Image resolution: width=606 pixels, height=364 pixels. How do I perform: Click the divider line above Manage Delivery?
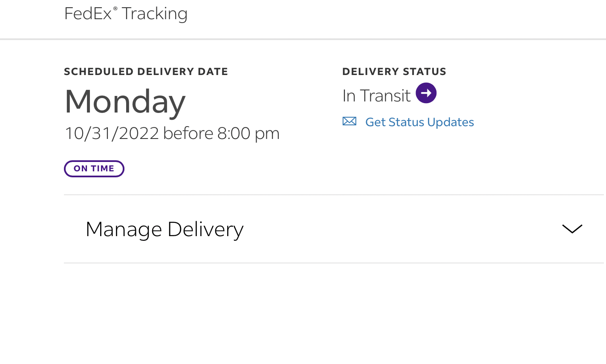tap(332, 195)
